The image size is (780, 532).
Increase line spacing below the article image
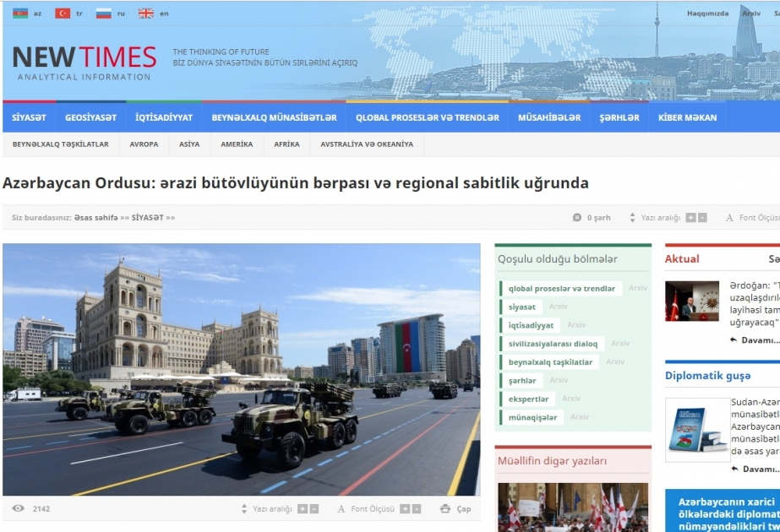[302, 508]
